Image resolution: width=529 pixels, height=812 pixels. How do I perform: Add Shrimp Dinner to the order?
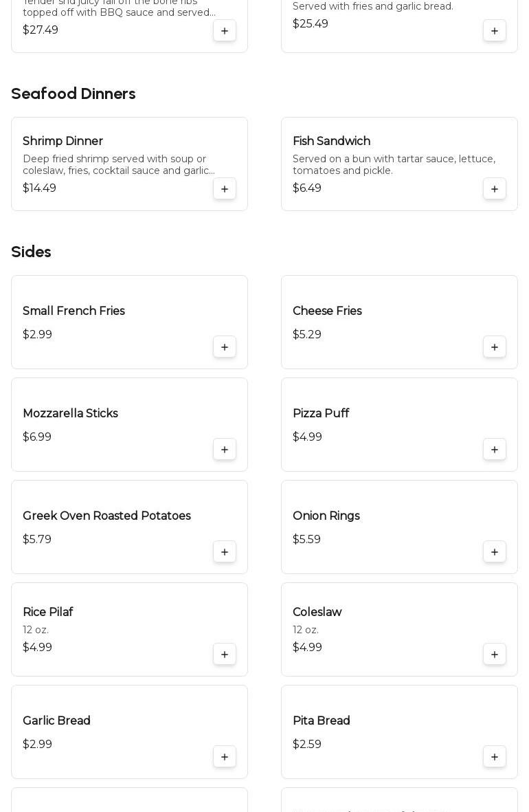point(225,189)
